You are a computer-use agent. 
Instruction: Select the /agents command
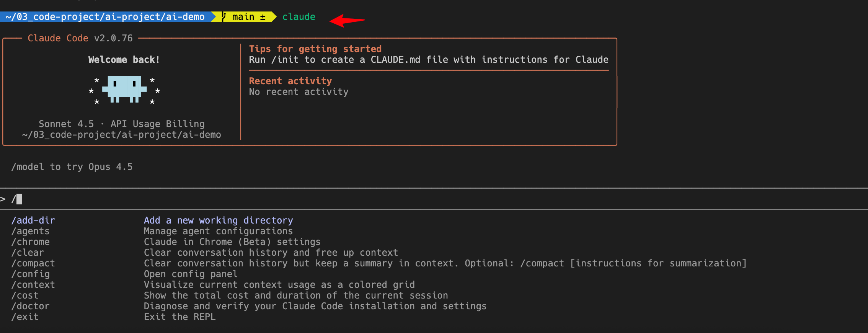(30, 231)
